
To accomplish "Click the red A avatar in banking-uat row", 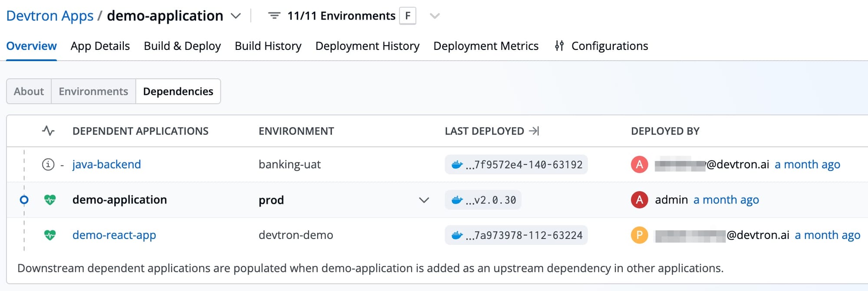I will pos(639,164).
